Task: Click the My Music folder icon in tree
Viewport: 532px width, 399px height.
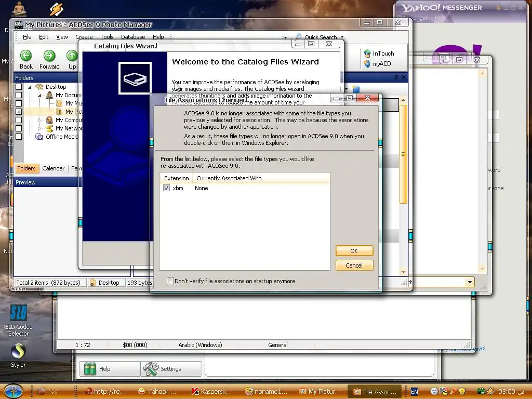Action: pyautogui.click(x=59, y=103)
